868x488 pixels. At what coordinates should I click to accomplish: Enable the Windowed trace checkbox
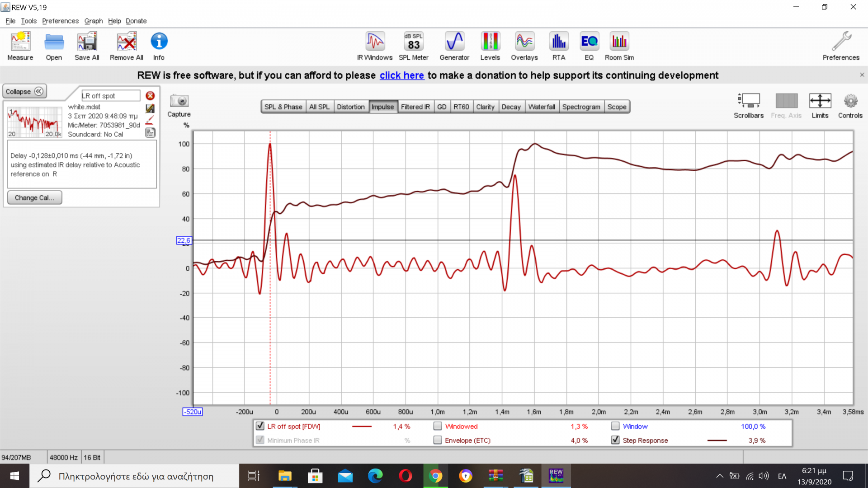(x=438, y=426)
